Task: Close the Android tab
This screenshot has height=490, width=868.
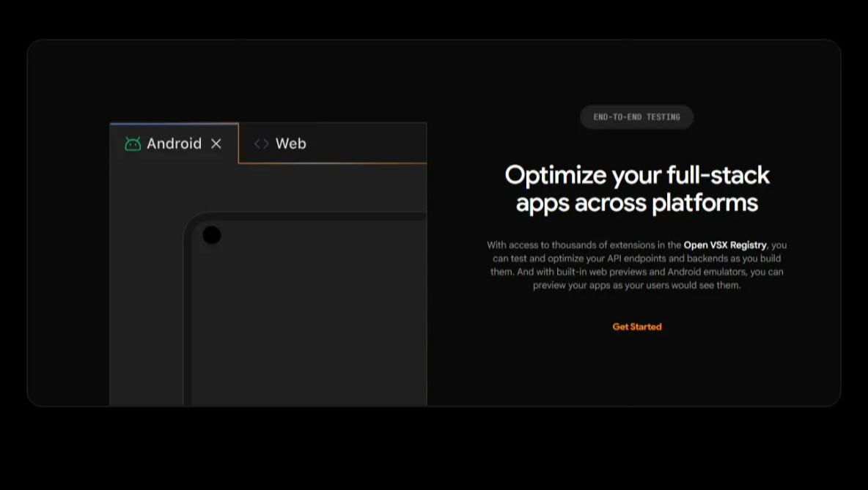Action: (x=216, y=144)
